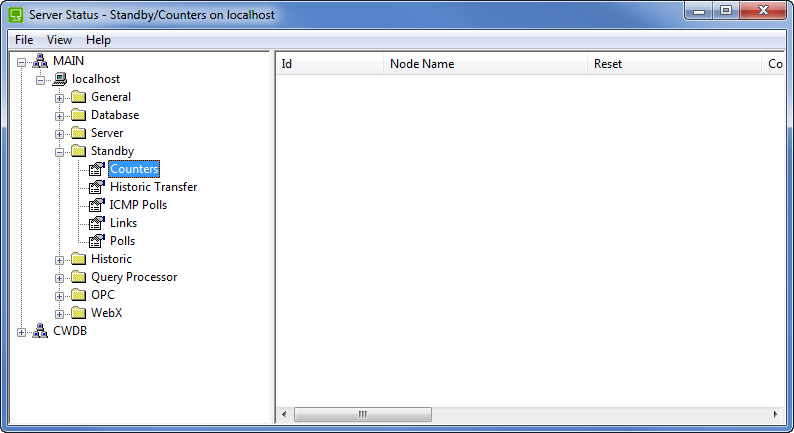Select the WebX tree item

click(x=106, y=313)
